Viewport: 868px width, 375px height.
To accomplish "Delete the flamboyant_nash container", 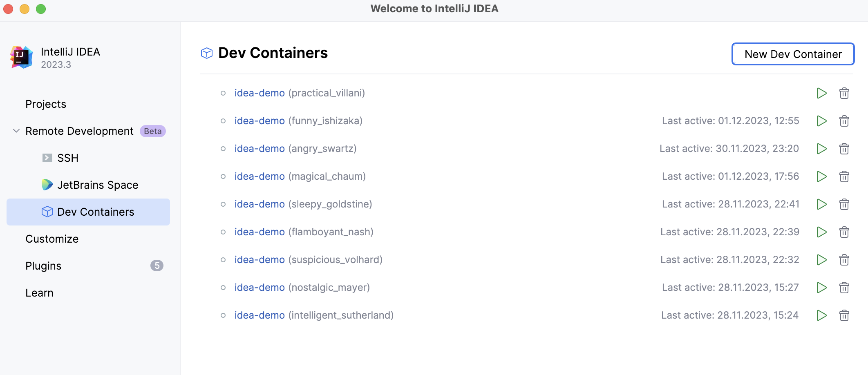I will click(844, 232).
